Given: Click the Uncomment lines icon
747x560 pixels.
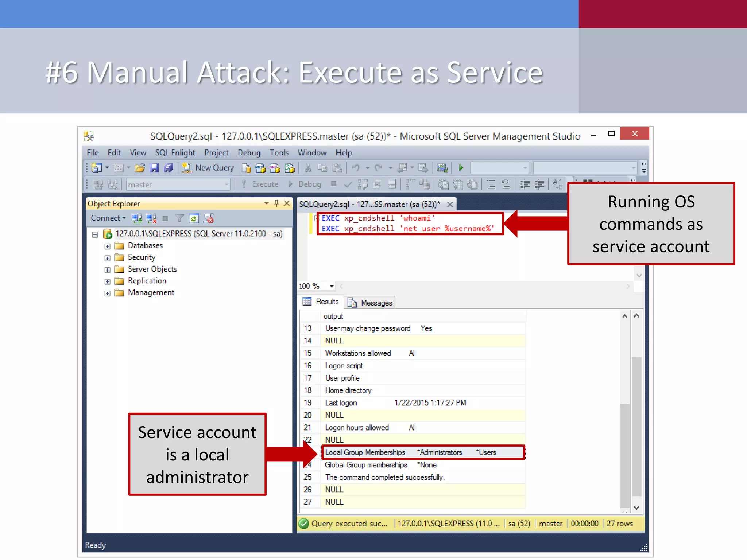Looking at the screenshot, I should [506, 184].
